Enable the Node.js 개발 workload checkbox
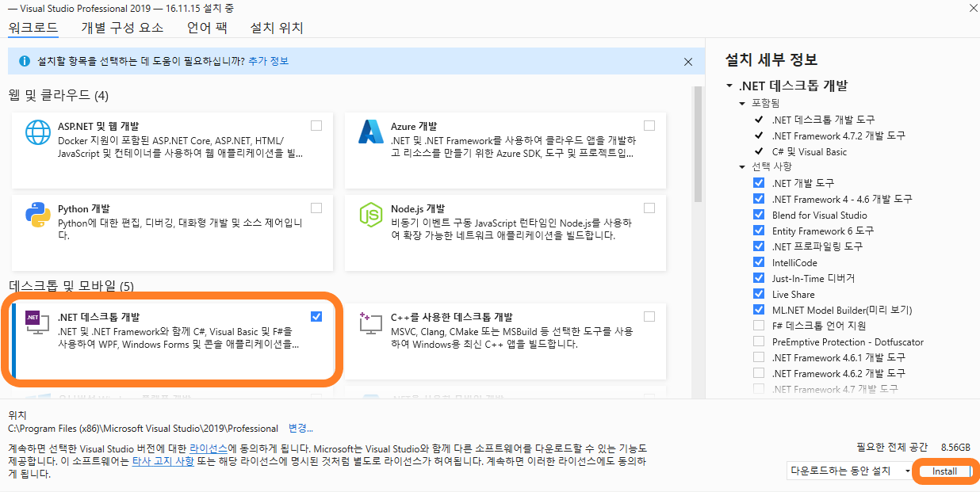The image size is (980, 492). point(650,208)
